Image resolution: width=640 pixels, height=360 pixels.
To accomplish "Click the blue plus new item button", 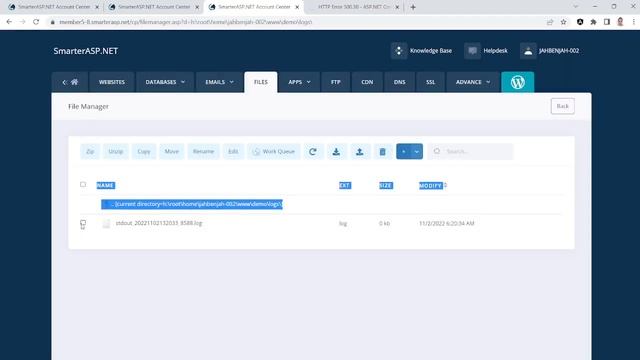I will 403,151.
